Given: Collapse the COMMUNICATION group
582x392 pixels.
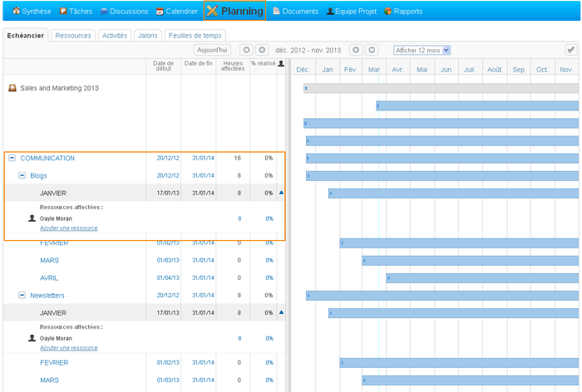Looking at the screenshot, I should tap(12, 158).
